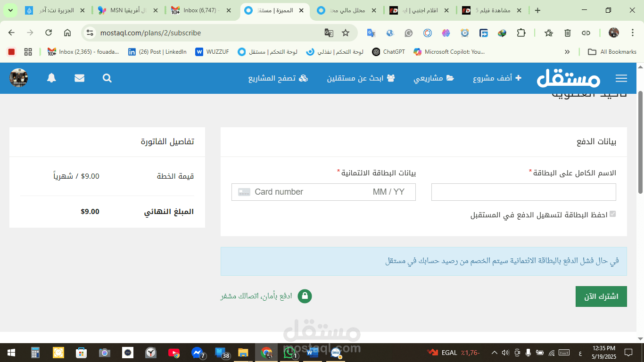Click the MM / YY expiry field
This screenshot has width=644, height=362.
[x=388, y=192]
